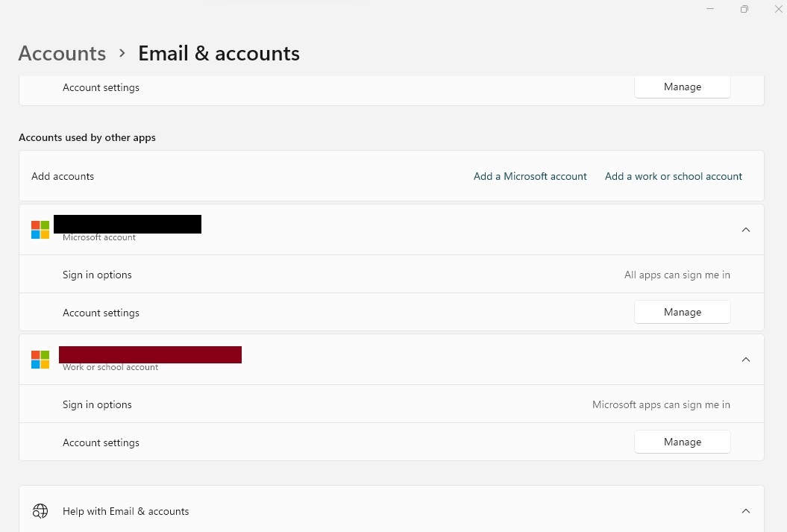
Task: Click the topmost partially visible Manage button
Action: [683, 87]
